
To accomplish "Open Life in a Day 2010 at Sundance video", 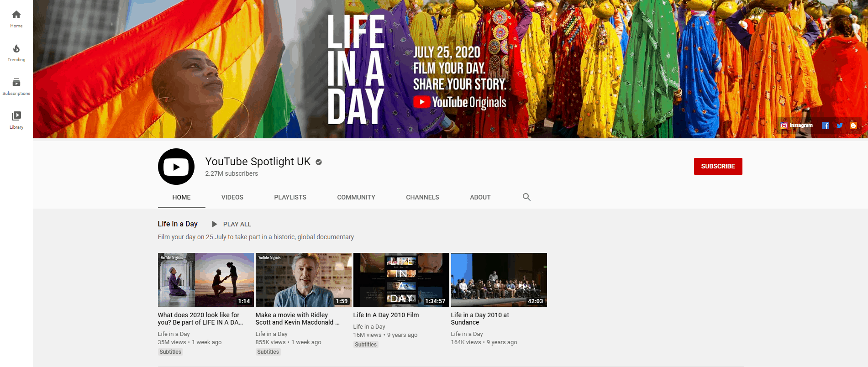I will [499, 279].
